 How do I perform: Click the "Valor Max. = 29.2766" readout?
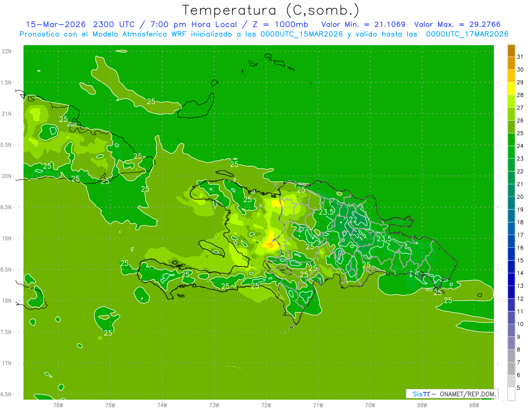[457, 24]
